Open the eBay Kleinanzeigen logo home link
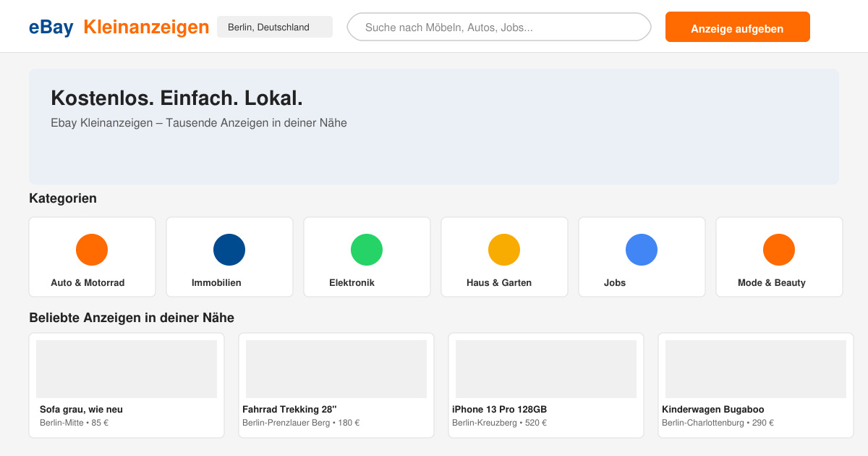The width and height of the screenshot is (868, 456). [x=119, y=27]
